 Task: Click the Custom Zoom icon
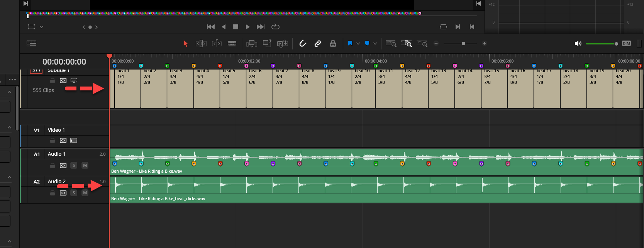point(422,44)
